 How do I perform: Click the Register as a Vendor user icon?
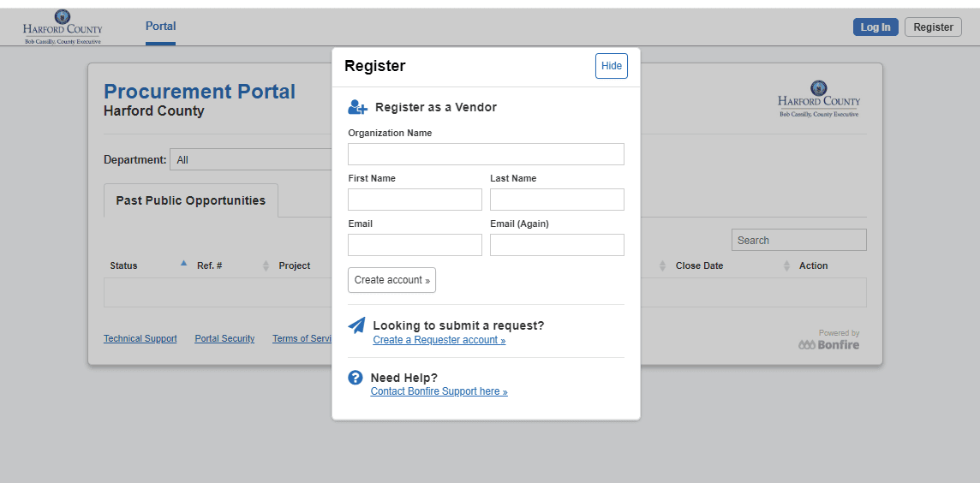tap(357, 107)
